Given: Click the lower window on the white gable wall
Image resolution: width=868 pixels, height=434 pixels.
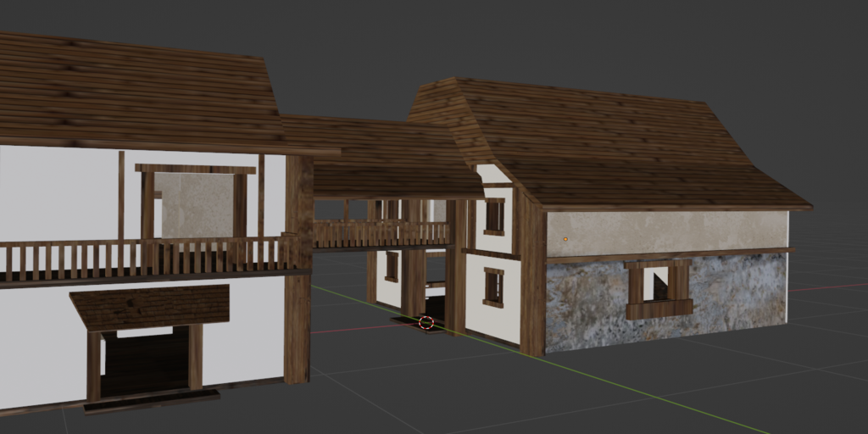Looking at the screenshot, I should pos(493,287).
